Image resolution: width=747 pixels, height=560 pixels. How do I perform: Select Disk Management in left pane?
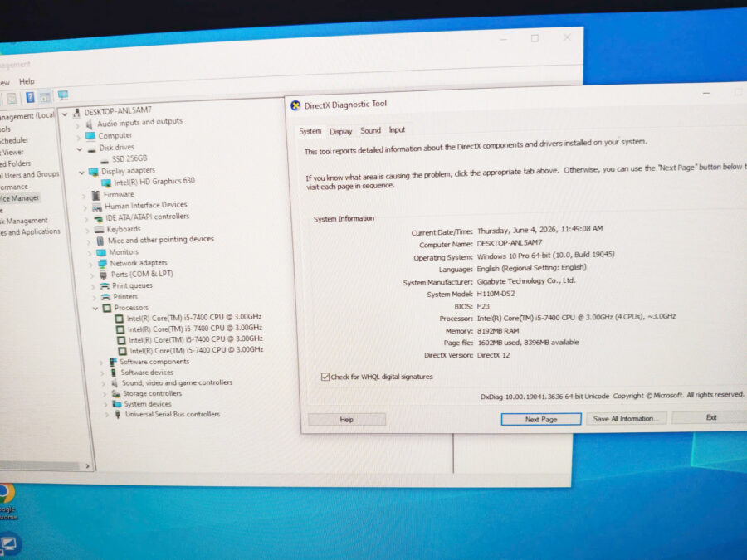click(x=24, y=221)
